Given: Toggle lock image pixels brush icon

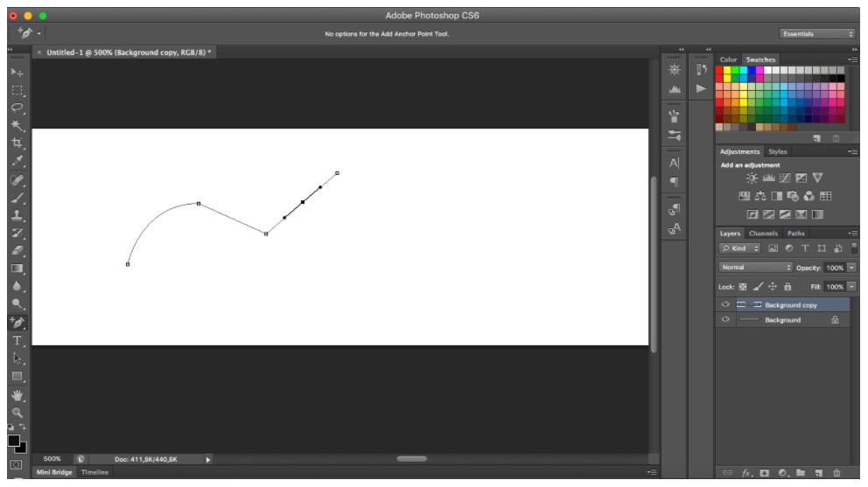Looking at the screenshot, I should pos(758,287).
